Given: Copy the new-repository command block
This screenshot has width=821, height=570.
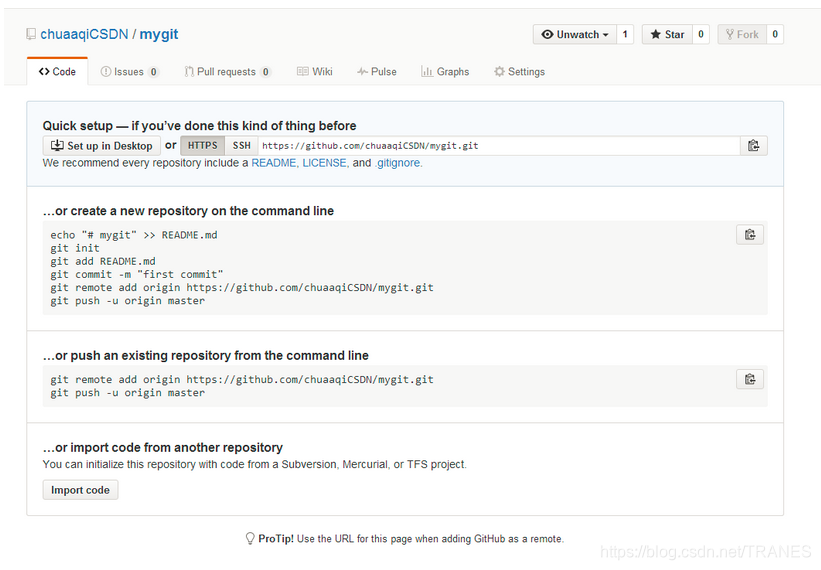Looking at the screenshot, I should click(750, 234).
